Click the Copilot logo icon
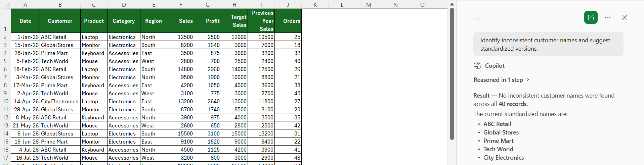The image size is (644, 165). (x=477, y=65)
